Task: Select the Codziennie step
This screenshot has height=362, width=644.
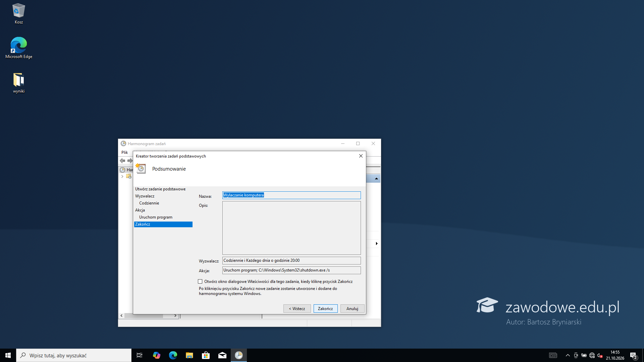Action: tap(149, 203)
